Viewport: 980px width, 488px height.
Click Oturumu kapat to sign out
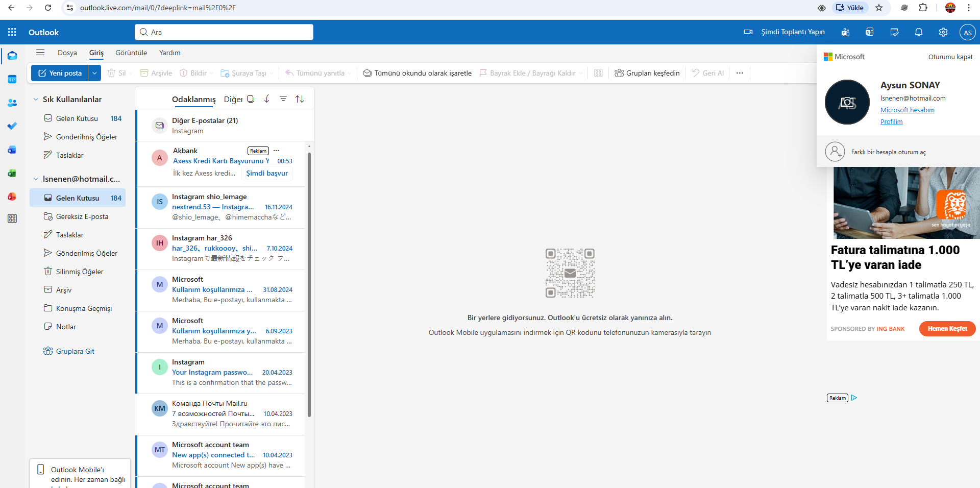(x=950, y=57)
